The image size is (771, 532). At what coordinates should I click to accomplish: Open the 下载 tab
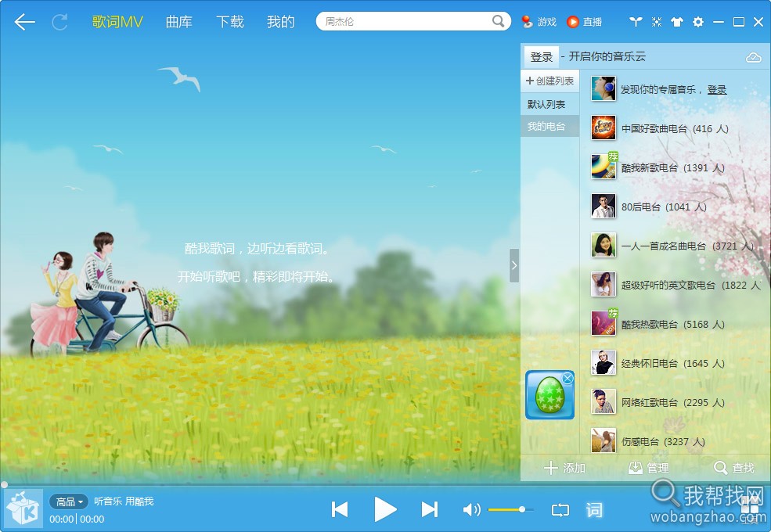pos(230,22)
